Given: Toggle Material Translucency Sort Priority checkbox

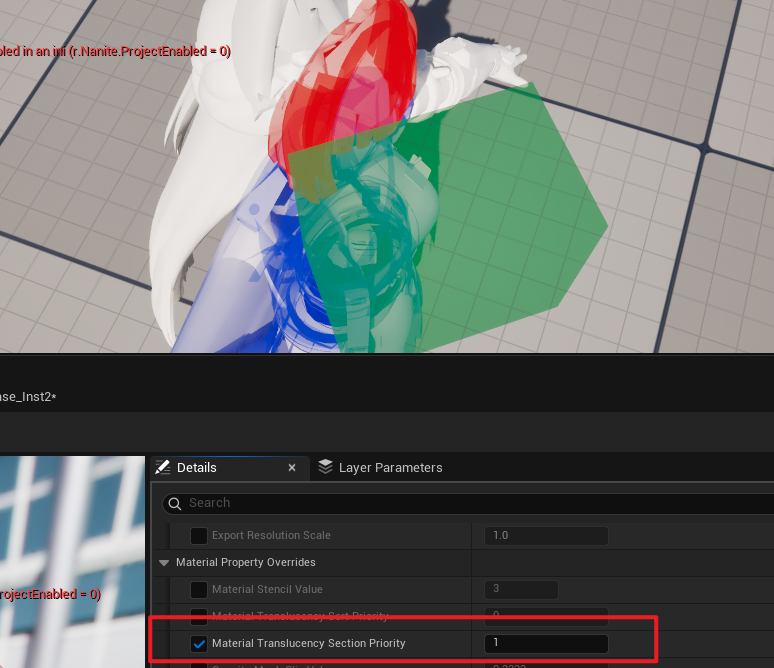Looking at the screenshot, I should point(199,616).
